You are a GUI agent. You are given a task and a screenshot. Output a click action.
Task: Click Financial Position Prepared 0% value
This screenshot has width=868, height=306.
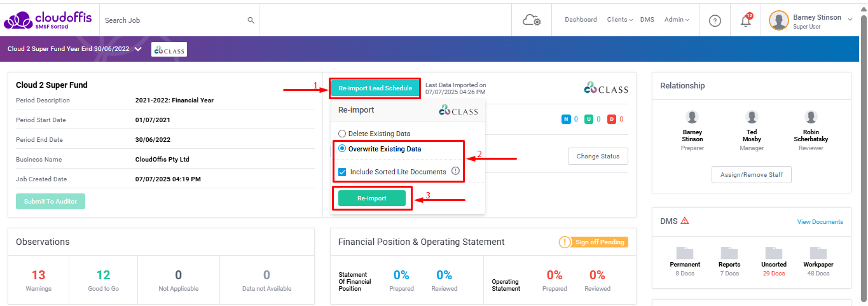[x=401, y=275]
